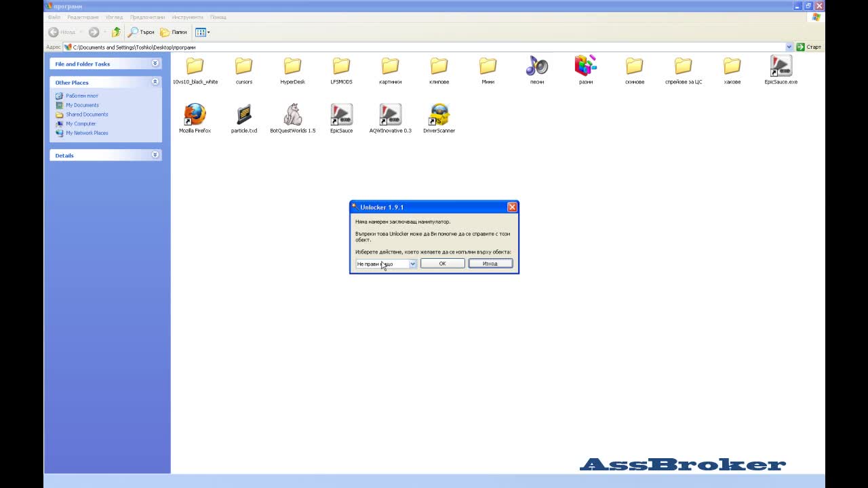Click the LFSMODS folder icon

(x=342, y=66)
